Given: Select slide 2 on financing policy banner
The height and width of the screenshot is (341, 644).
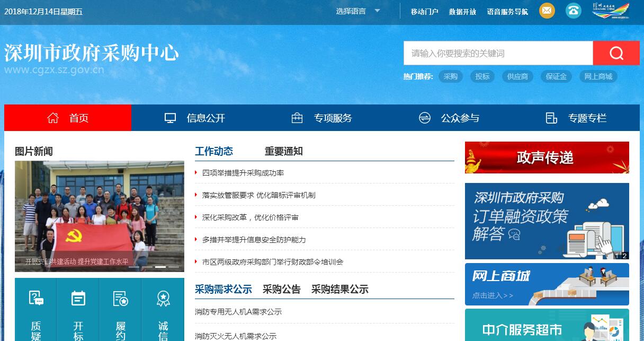Looking at the screenshot, I should 624,256.
